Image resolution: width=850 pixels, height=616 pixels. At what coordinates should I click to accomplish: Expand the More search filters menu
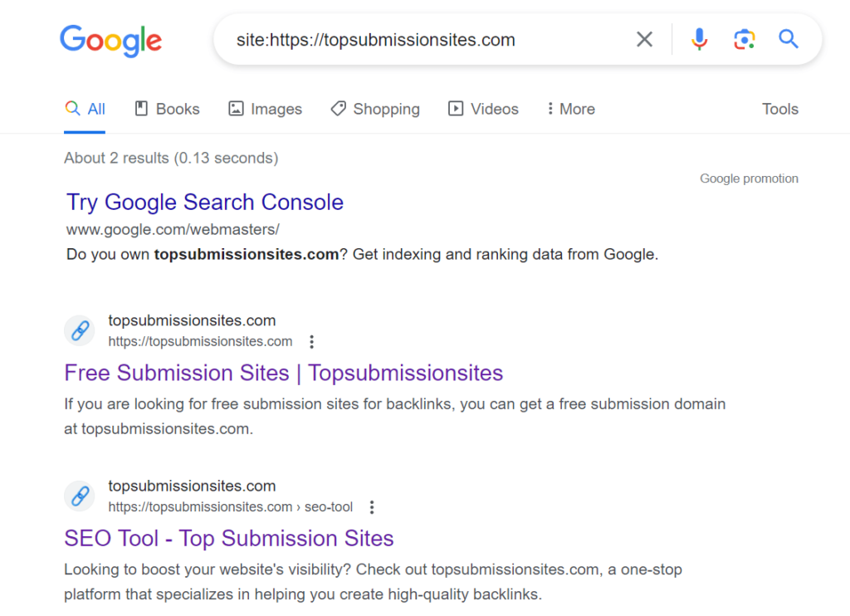[x=570, y=109]
